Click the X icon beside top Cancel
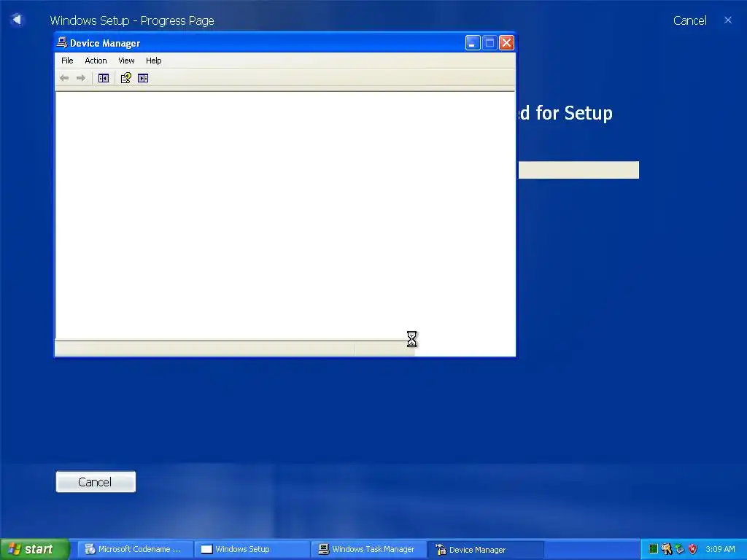Viewport: 747px width, 560px height. 728,20
